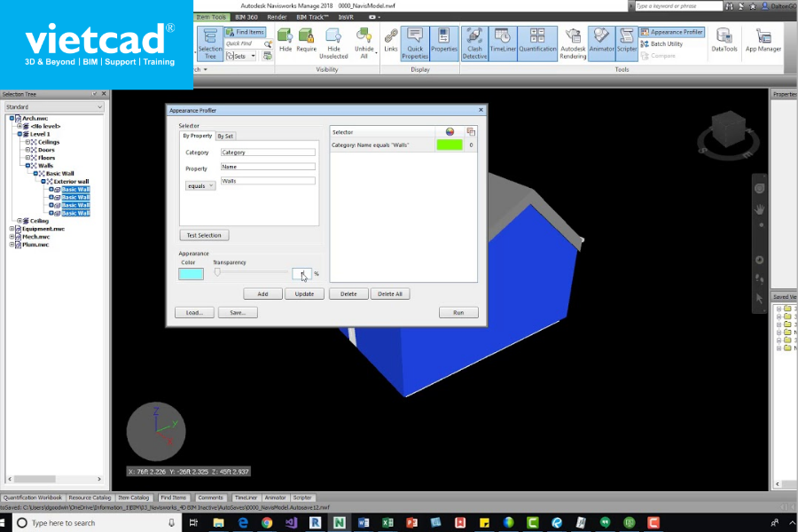
Task: Open the Standard selection tree dropdown
Action: (54, 107)
